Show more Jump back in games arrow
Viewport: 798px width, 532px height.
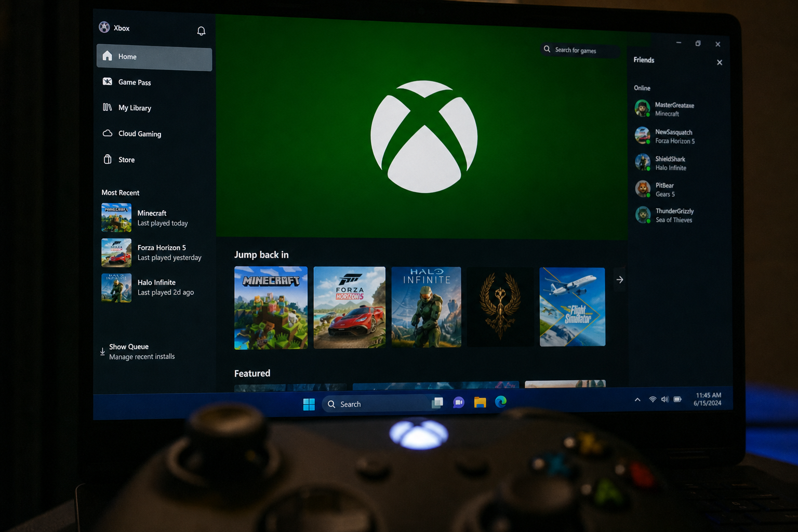point(620,280)
